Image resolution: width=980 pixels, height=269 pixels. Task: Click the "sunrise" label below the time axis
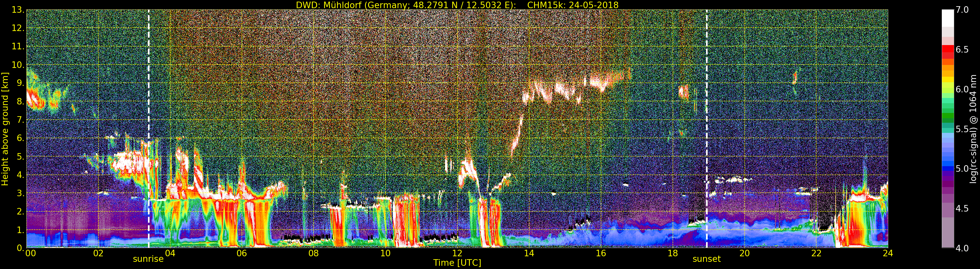148,259
